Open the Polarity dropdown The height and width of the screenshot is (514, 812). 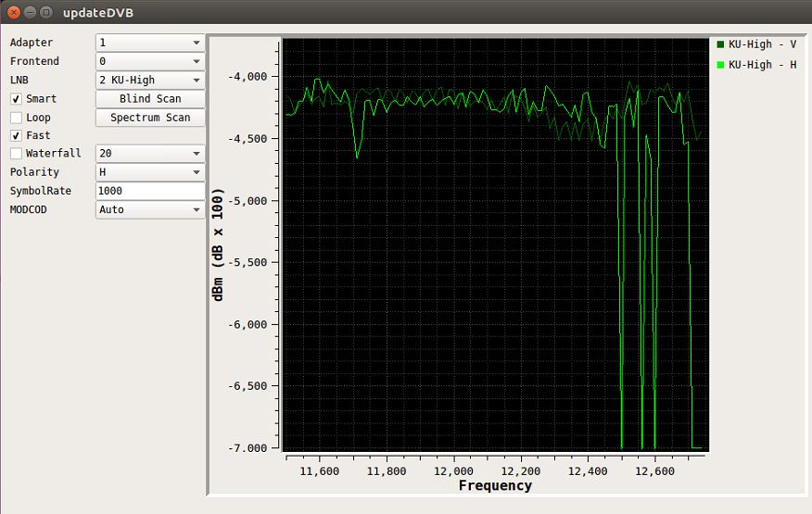(x=150, y=172)
